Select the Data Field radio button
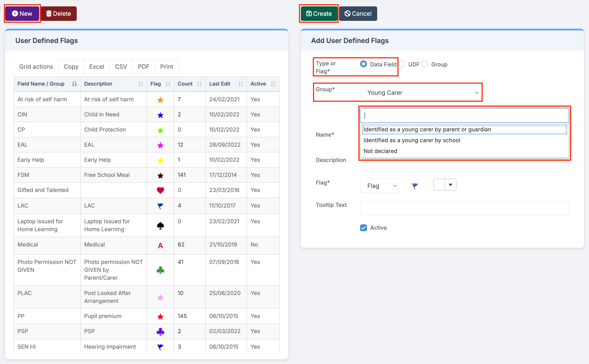Screen dimensions: 589x364 (363, 64)
